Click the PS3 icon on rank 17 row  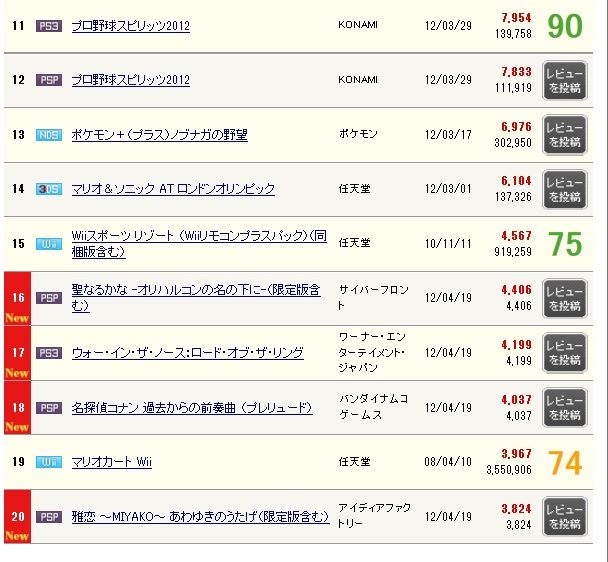[x=48, y=353]
